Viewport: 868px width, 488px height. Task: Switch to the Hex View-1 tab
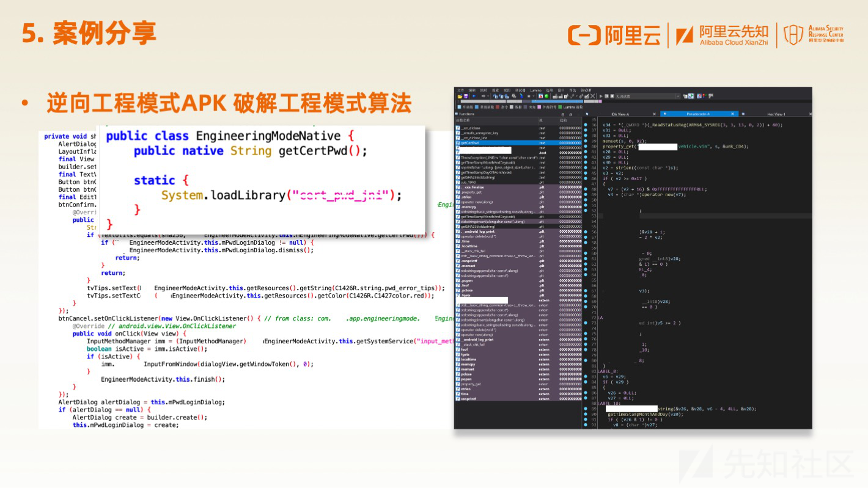pyautogui.click(x=776, y=114)
